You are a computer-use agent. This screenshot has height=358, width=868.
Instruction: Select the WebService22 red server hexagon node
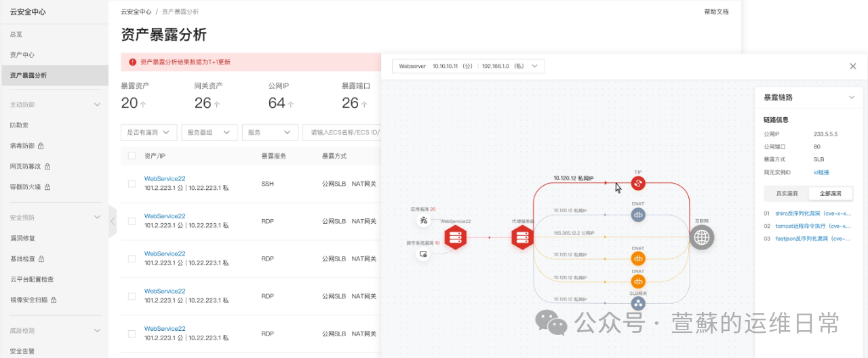(x=456, y=237)
